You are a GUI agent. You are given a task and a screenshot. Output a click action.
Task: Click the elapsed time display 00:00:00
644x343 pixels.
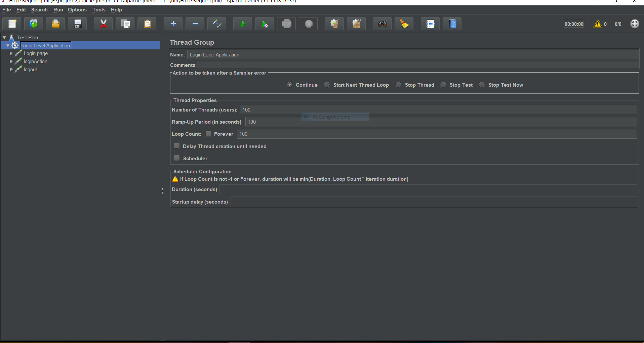click(x=573, y=24)
